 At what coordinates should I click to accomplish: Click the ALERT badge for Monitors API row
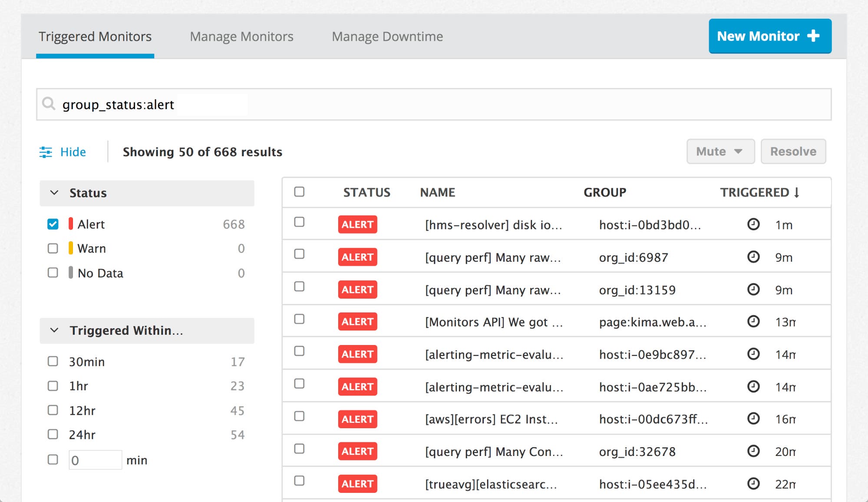point(357,322)
